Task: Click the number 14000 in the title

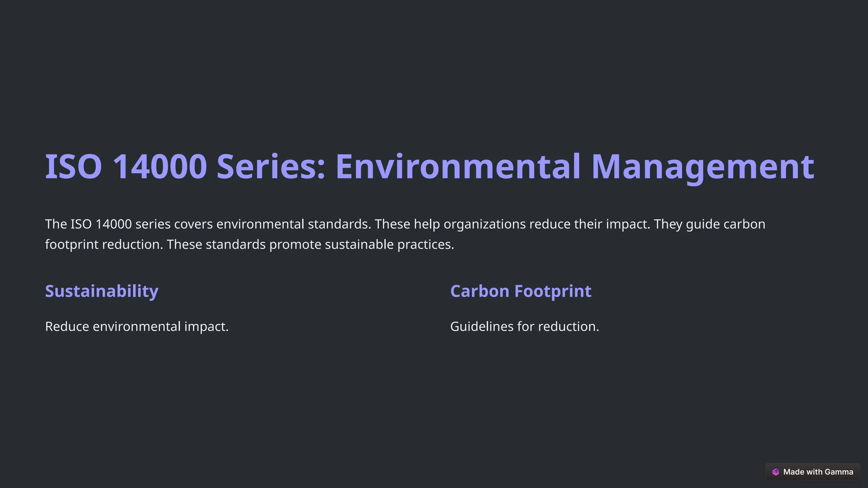Action: pos(160,167)
